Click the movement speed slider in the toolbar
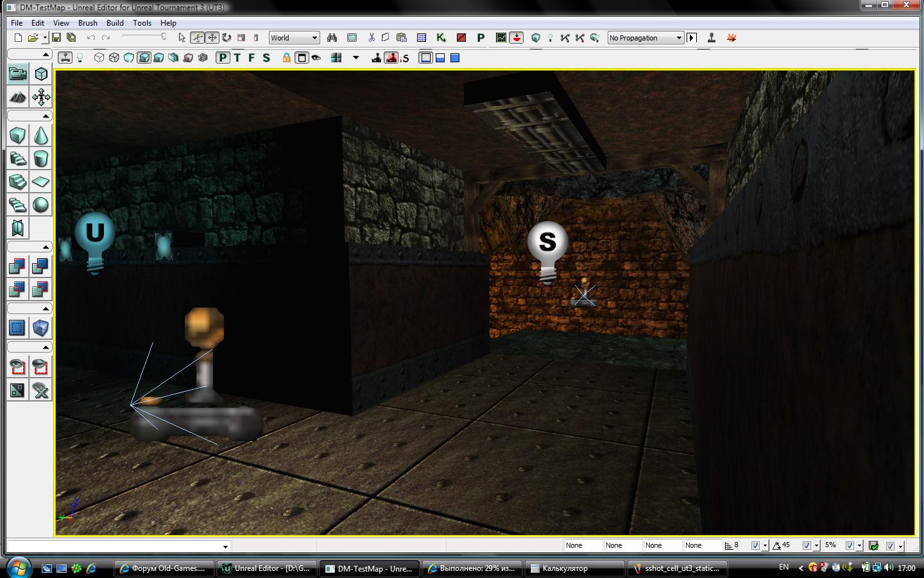The height and width of the screenshot is (578, 924). (144, 37)
